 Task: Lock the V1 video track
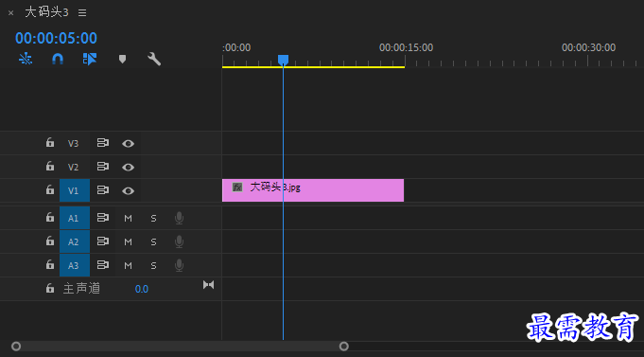[50, 190]
